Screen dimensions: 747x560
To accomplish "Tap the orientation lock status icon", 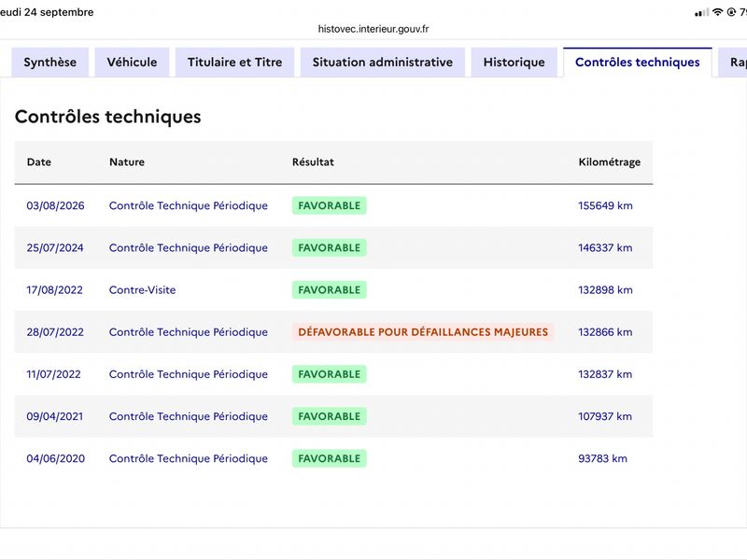I will tap(731, 12).
